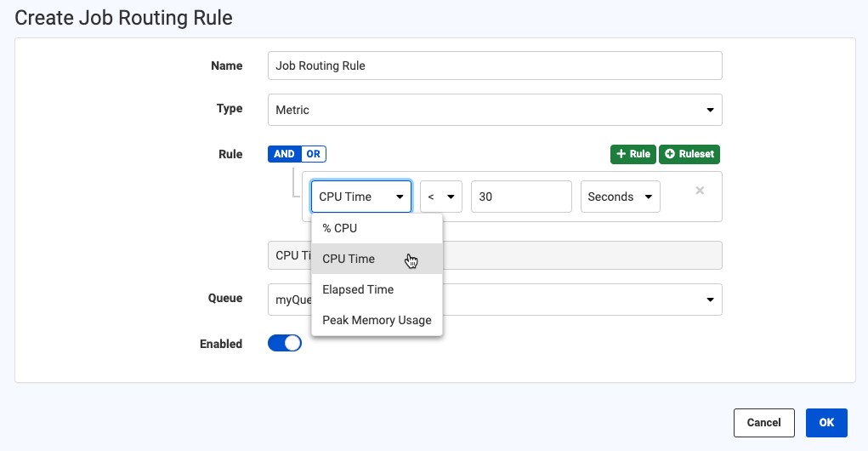Screen dimensions: 868x451
Task: Switch rule logic to OR
Action: pos(314,154)
